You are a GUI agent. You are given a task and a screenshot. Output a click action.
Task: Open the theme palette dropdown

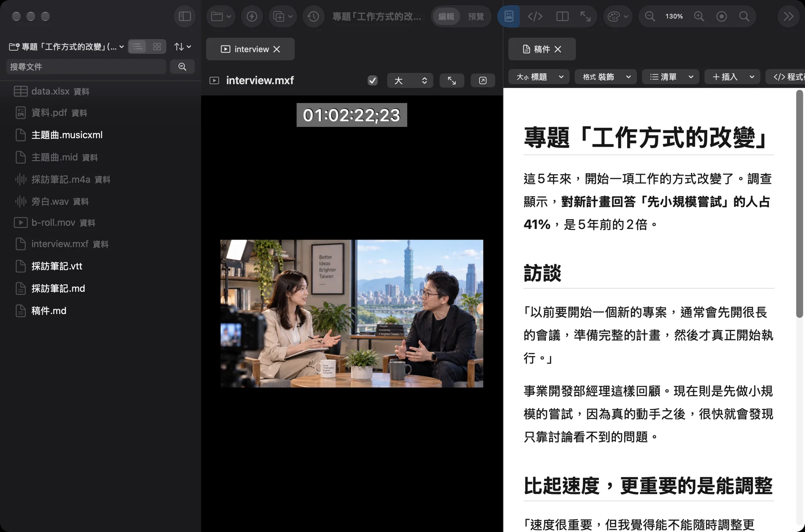[x=617, y=16]
